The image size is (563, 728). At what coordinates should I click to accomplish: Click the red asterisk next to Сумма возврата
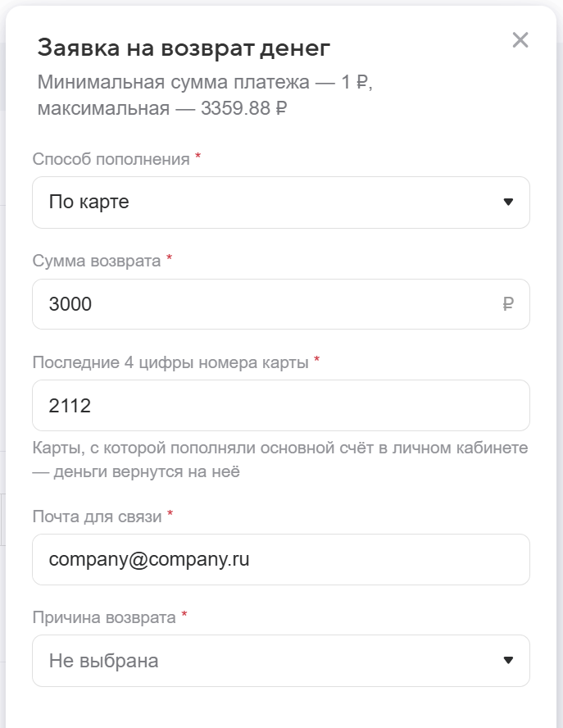pyautogui.click(x=170, y=259)
